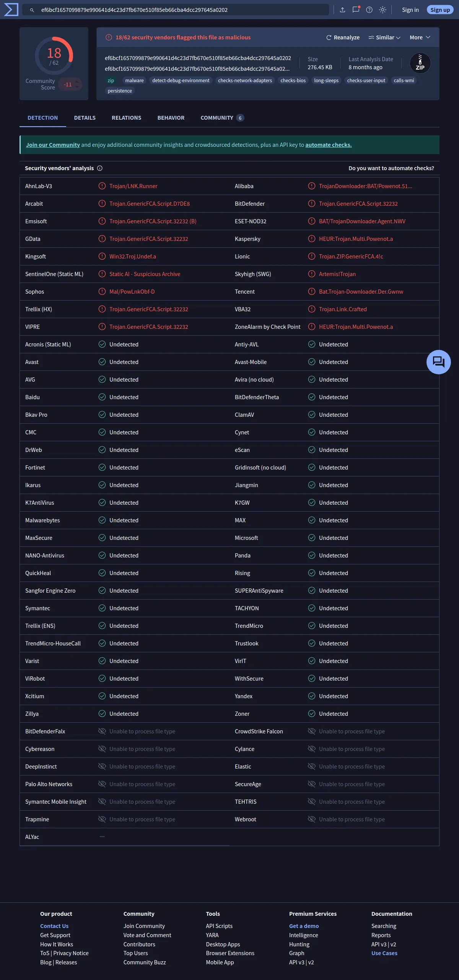Click the alert icon in the malicious banner
Image resolution: width=459 pixels, height=980 pixels.
point(109,37)
